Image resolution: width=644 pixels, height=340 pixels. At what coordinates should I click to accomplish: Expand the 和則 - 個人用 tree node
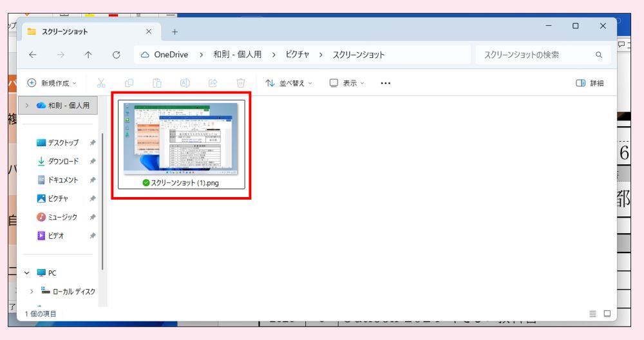coord(27,105)
